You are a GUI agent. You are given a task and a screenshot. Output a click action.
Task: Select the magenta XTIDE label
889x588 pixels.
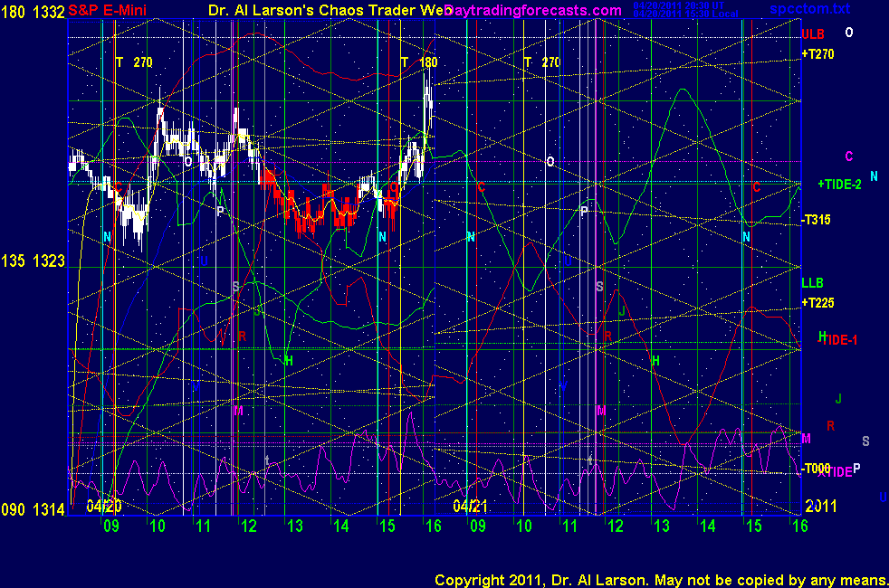coord(836,472)
